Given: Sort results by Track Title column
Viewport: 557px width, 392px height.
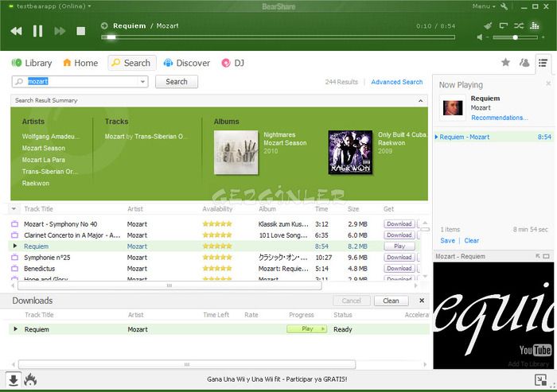Looking at the screenshot, I should pyautogui.click(x=39, y=209).
